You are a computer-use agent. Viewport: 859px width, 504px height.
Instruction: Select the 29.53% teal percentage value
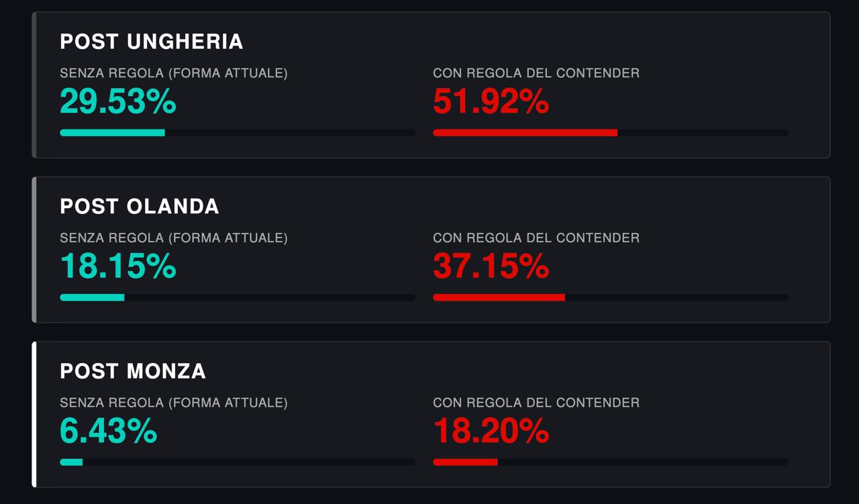[x=118, y=102]
